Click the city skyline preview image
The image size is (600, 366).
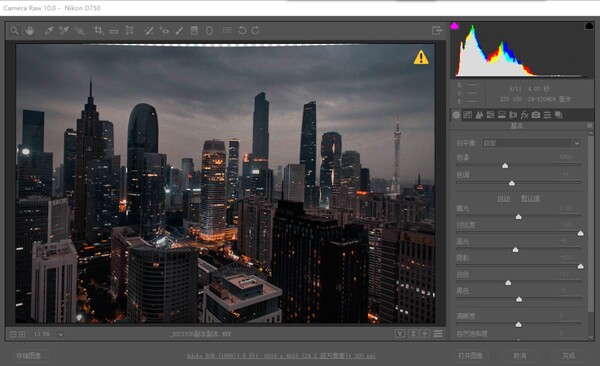[x=225, y=183]
